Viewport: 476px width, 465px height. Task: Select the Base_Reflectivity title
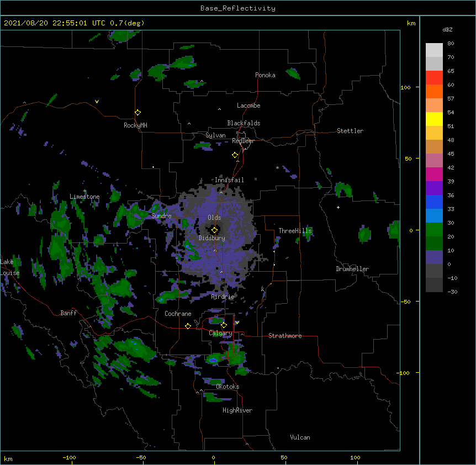click(x=238, y=8)
